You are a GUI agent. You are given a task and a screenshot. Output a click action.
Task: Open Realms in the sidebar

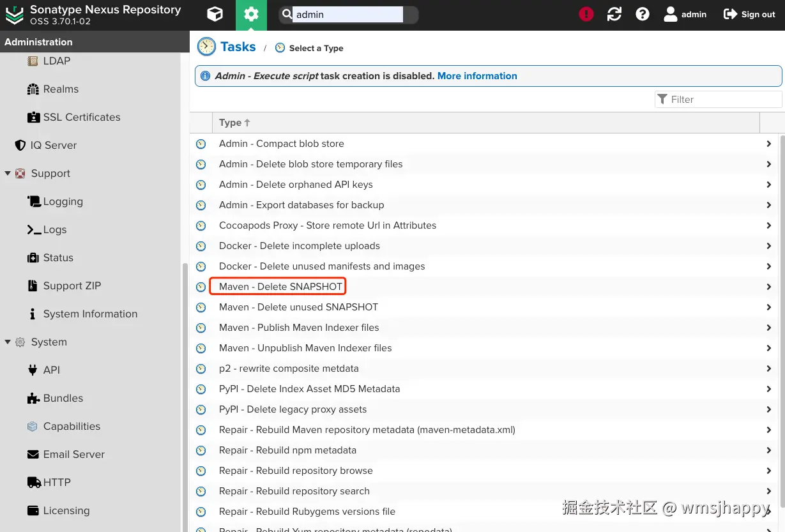[x=61, y=89]
